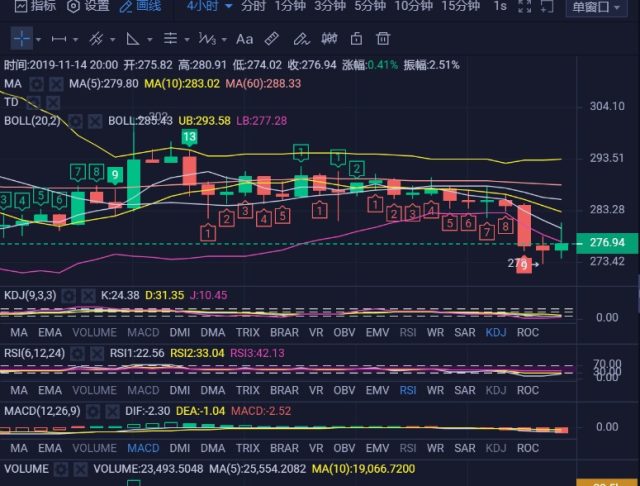Switch to the 1分钟 timeframe
640x486 pixels.
tap(290, 6)
